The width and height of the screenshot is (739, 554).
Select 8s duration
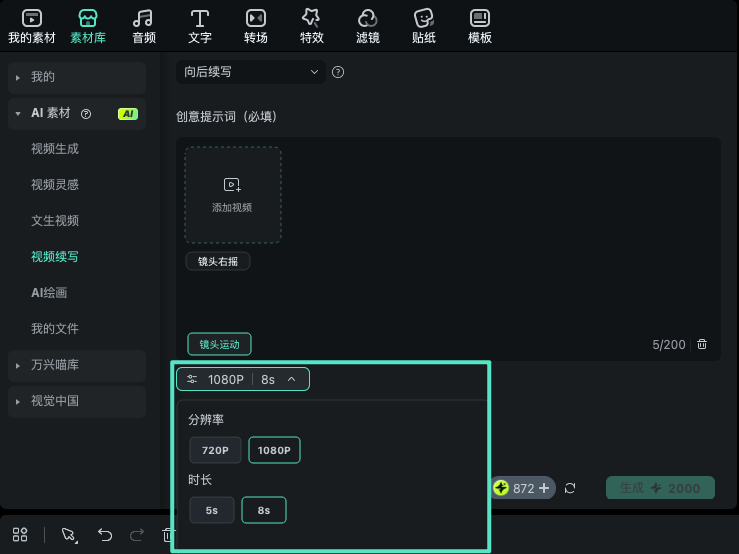coord(264,510)
